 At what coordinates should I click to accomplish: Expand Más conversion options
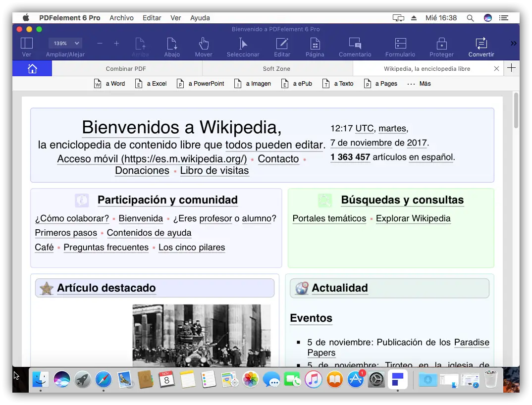click(419, 84)
